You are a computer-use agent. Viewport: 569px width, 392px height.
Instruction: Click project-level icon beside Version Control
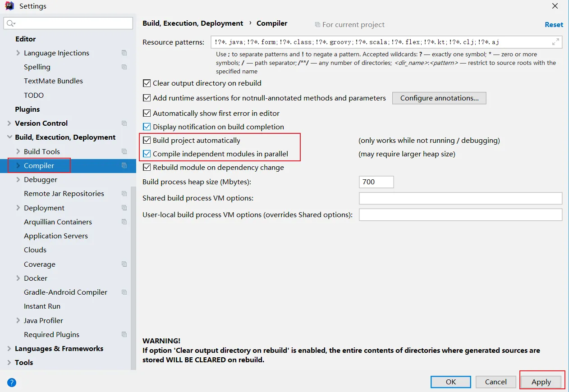pos(124,123)
